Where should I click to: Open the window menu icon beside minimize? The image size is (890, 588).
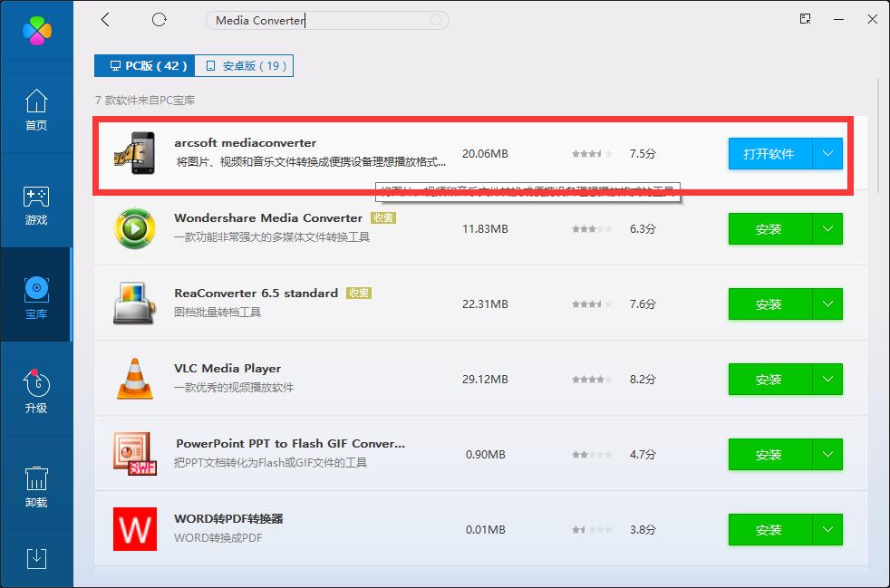[x=805, y=19]
